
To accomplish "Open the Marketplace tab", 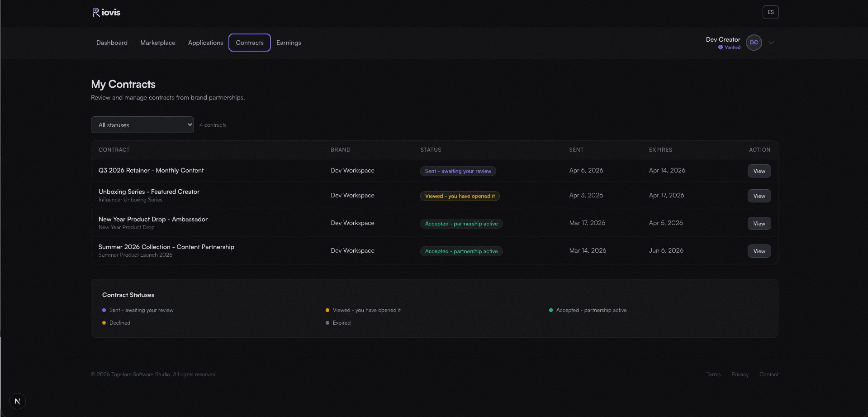I will pyautogui.click(x=158, y=43).
